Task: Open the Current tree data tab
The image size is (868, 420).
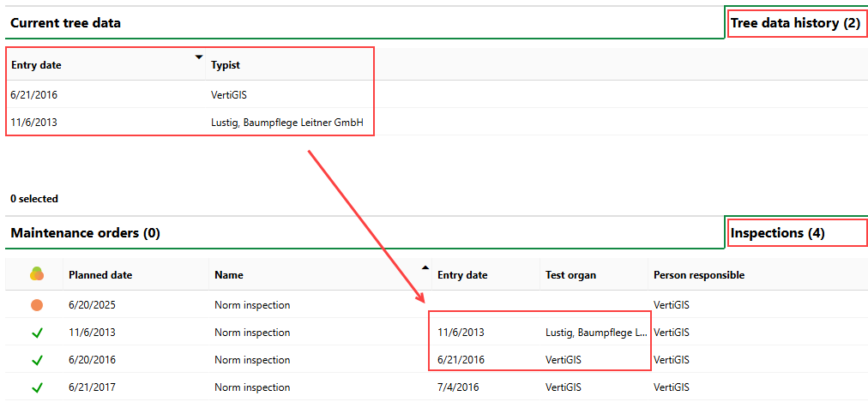Action: tap(65, 23)
